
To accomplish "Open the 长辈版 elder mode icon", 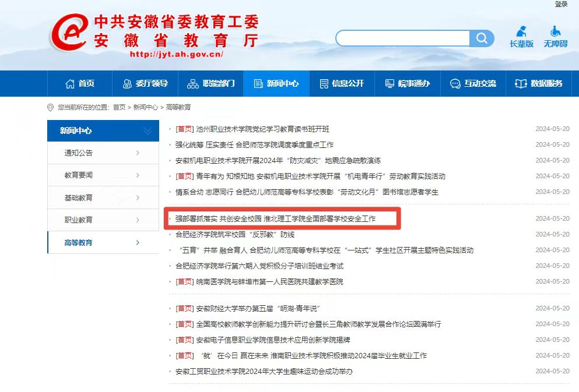I will coord(521,37).
